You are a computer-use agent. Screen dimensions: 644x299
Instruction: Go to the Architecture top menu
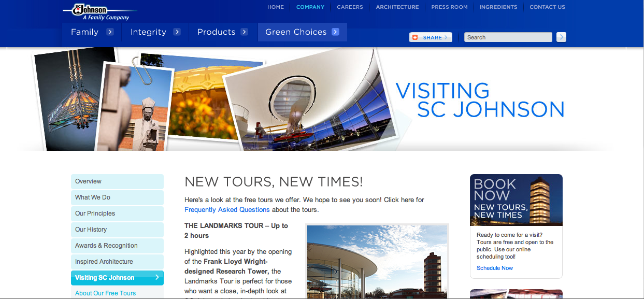pos(397,7)
